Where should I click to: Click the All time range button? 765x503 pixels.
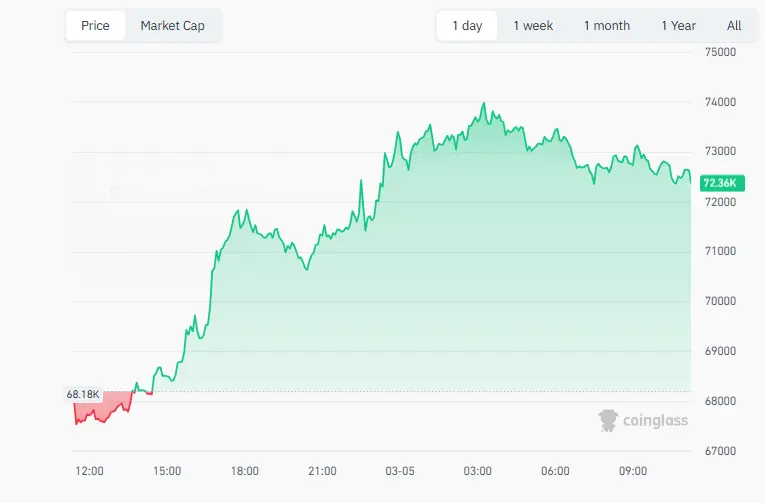pos(734,26)
